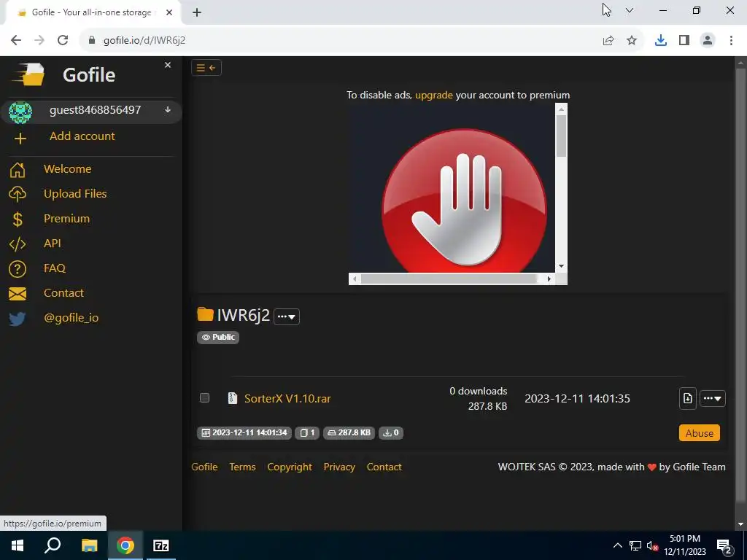
Task: Open the SorterX file options dropdown
Action: click(712, 399)
